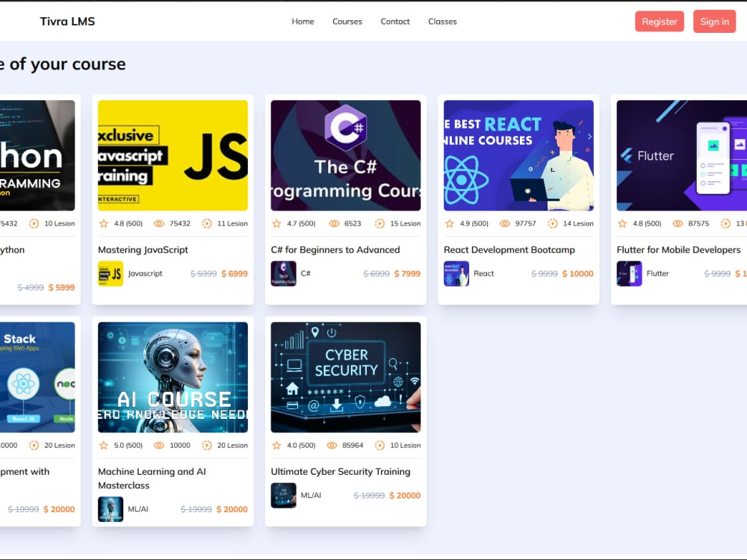The image size is (747, 560).
Task: Click the Python programming course thumbnail
Action: [x=37, y=155]
